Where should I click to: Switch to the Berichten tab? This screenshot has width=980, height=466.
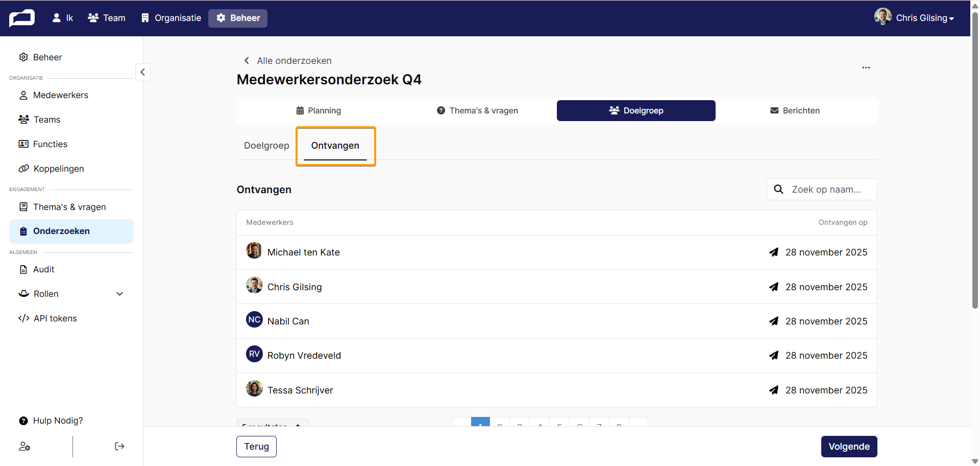pos(795,110)
